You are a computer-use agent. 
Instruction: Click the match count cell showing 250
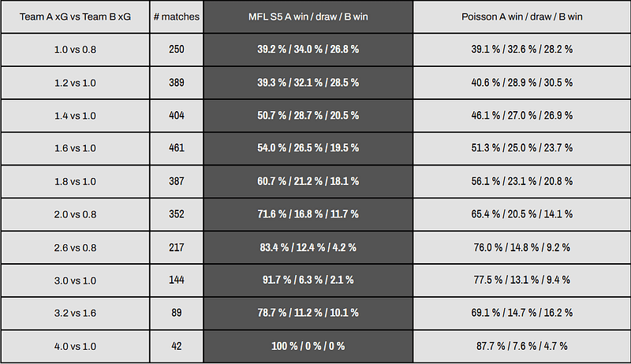[x=177, y=50]
